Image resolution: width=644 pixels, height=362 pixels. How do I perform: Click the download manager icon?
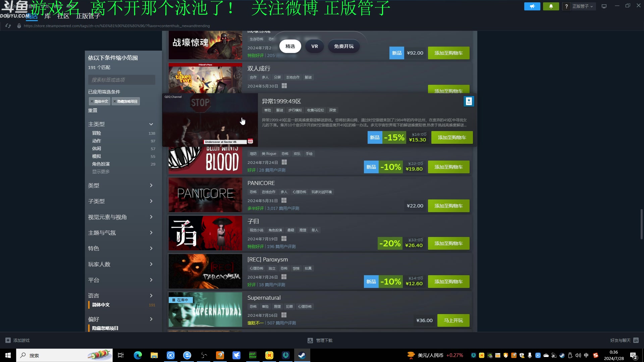pyautogui.click(x=310, y=340)
